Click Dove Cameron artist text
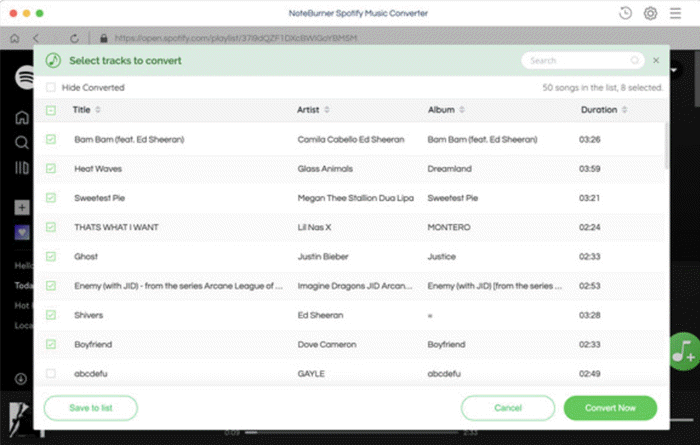Viewport: 700px width, 445px height. (327, 344)
